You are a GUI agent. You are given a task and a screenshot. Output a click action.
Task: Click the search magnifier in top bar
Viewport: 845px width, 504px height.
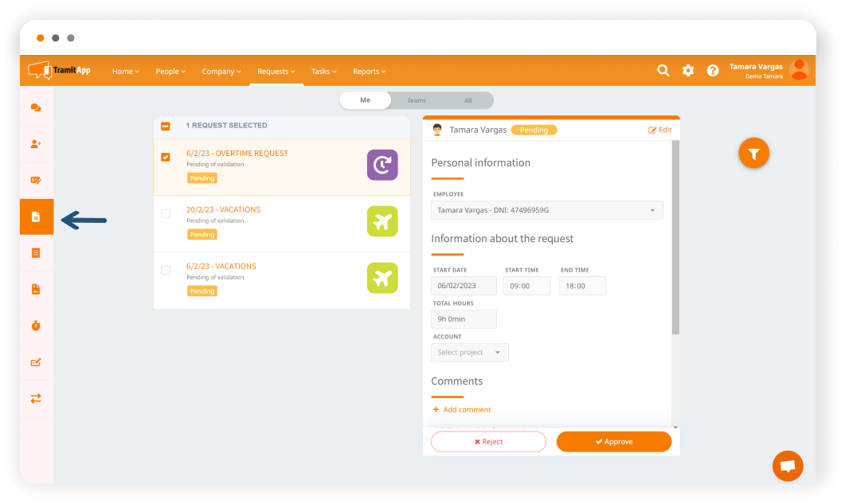[x=663, y=71]
